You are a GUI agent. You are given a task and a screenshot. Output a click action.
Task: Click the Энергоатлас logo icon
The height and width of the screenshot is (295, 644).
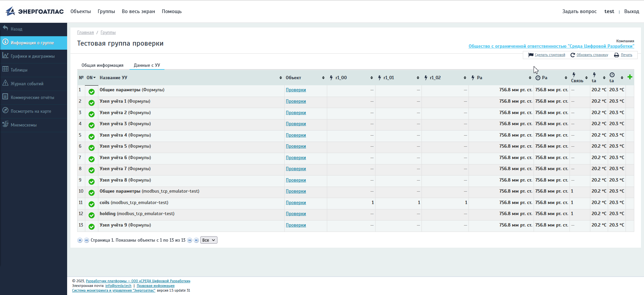(x=10, y=11)
